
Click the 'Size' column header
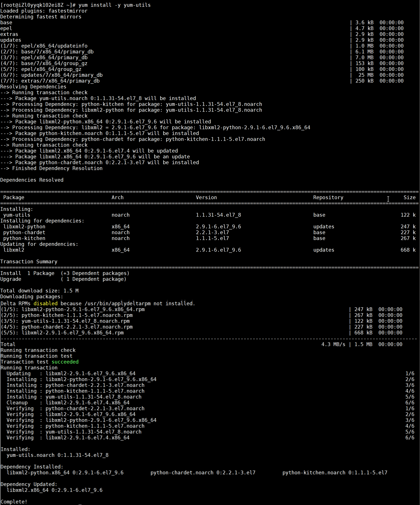pyautogui.click(x=409, y=197)
